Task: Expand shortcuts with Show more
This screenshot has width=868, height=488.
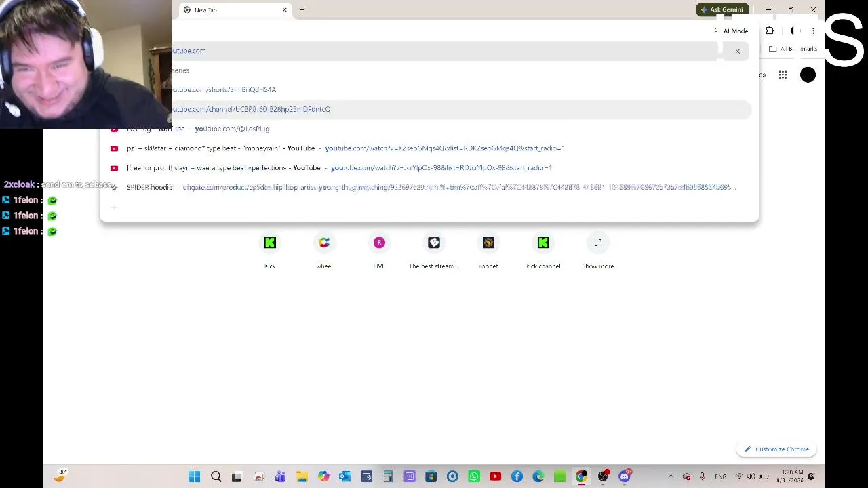Action: pyautogui.click(x=598, y=251)
